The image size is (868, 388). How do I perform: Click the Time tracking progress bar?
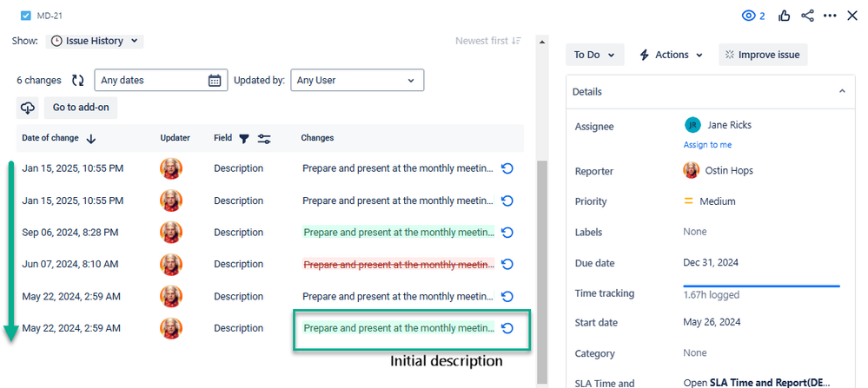pos(762,286)
